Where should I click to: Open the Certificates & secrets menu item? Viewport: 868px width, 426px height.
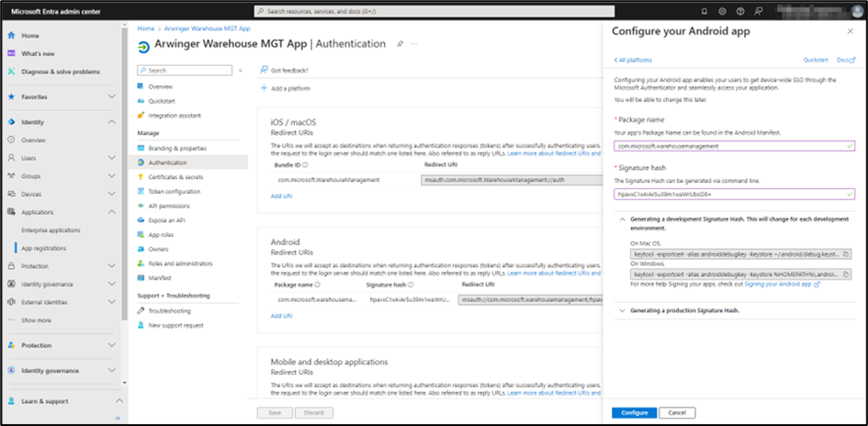click(175, 177)
